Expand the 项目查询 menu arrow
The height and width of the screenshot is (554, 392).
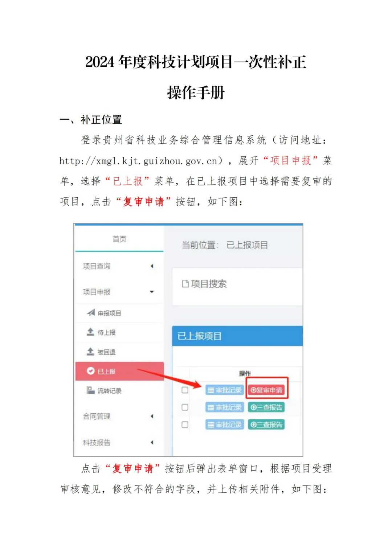coord(152,266)
